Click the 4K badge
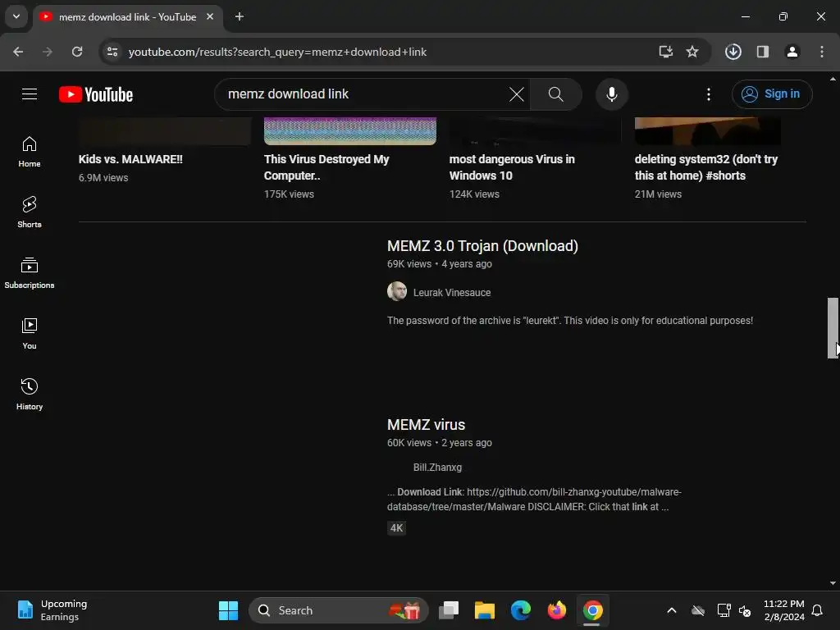This screenshot has width=840, height=630. pyautogui.click(x=396, y=527)
